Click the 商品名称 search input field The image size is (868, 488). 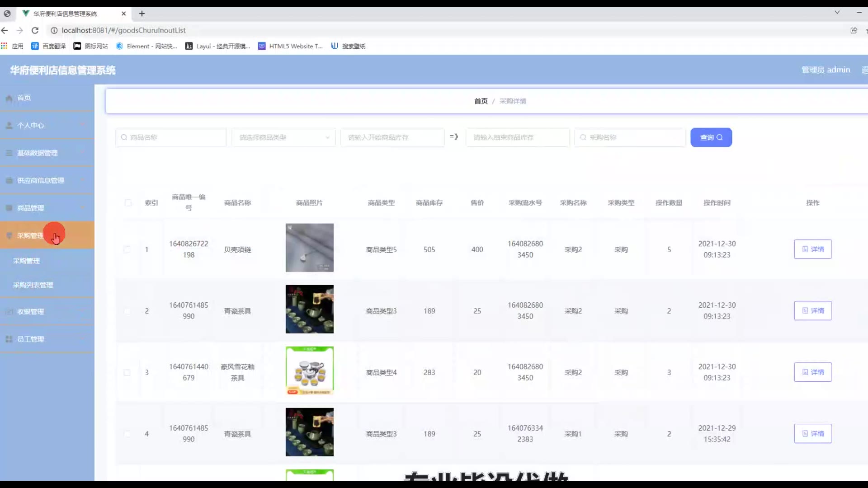click(x=172, y=137)
